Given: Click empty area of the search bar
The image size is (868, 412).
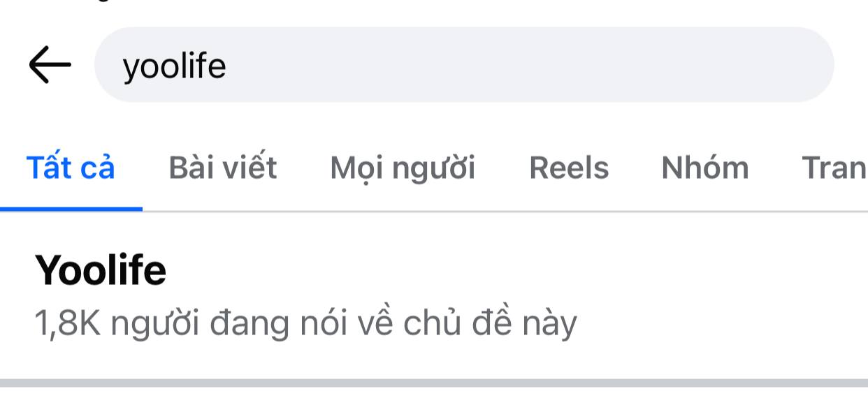Looking at the screenshot, I should [531, 65].
